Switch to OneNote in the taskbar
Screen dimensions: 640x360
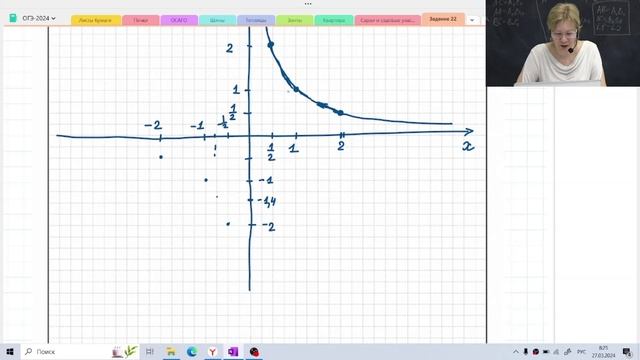(233, 351)
